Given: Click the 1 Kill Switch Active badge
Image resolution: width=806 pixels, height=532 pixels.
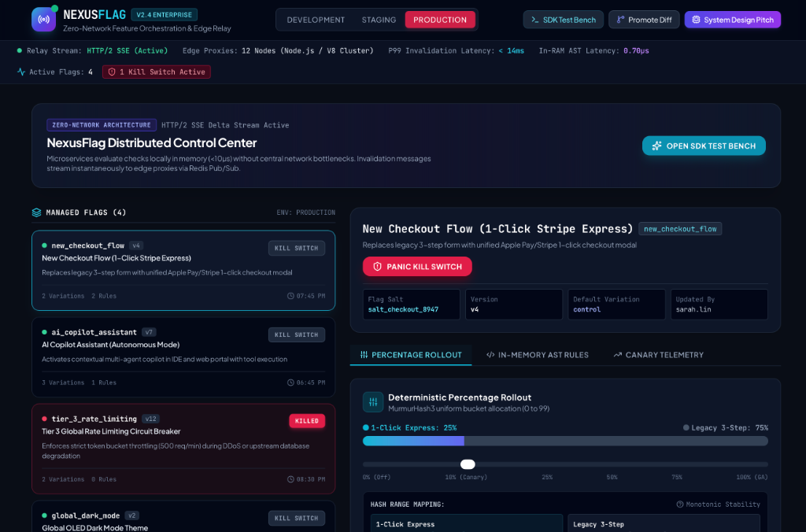Looking at the screenshot, I should point(157,72).
